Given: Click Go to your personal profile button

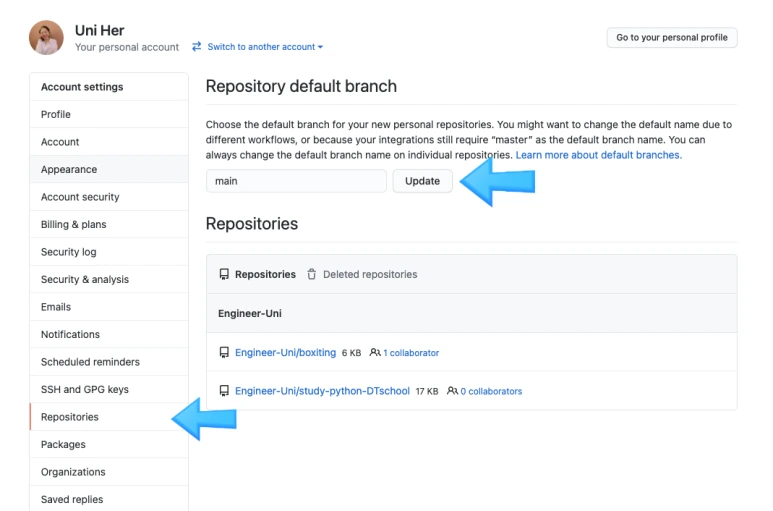Looking at the screenshot, I should (671, 38).
